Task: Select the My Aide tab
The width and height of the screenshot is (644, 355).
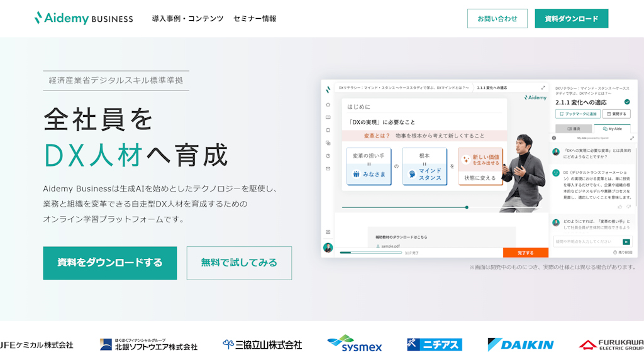Action: coord(612,129)
